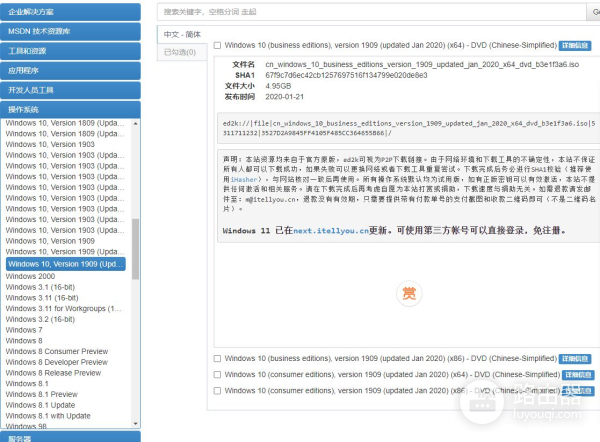
Task: Open 详细信息 for consumer editions x64
Action: [578, 375]
